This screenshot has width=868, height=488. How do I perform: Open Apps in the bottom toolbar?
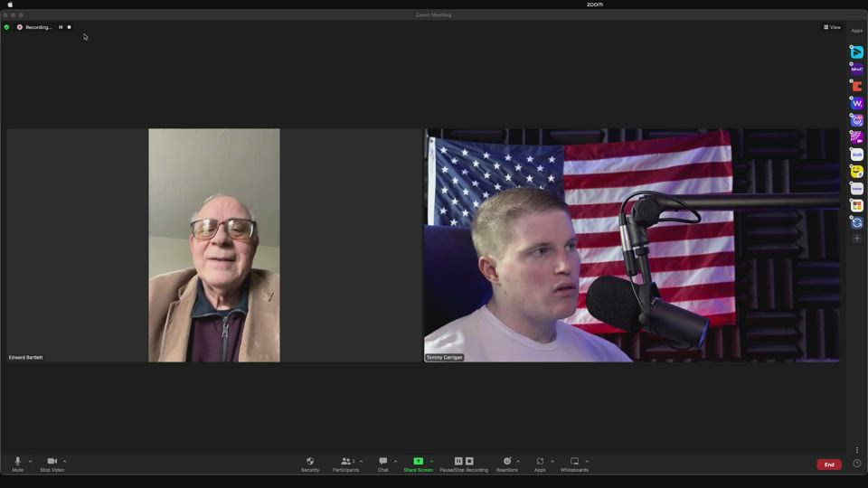pos(540,464)
